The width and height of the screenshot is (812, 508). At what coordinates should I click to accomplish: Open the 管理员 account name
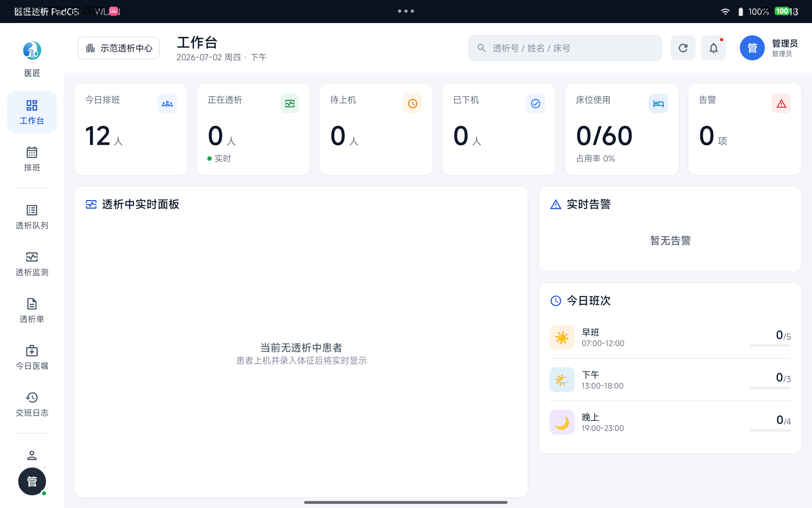785,43
